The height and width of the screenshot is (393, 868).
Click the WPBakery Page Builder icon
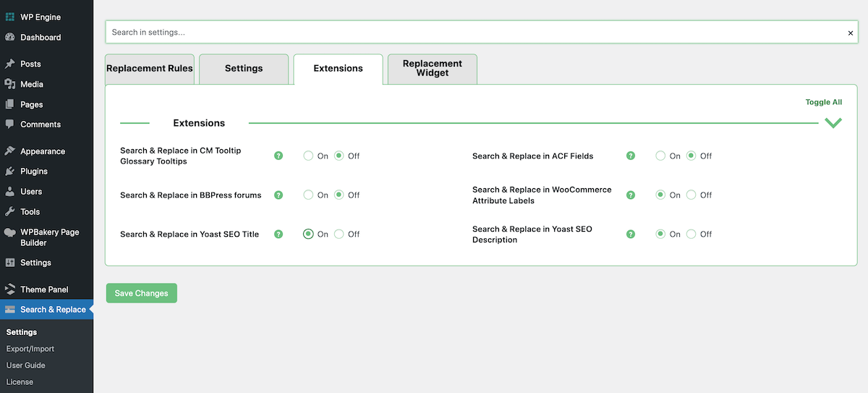[10, 232]
